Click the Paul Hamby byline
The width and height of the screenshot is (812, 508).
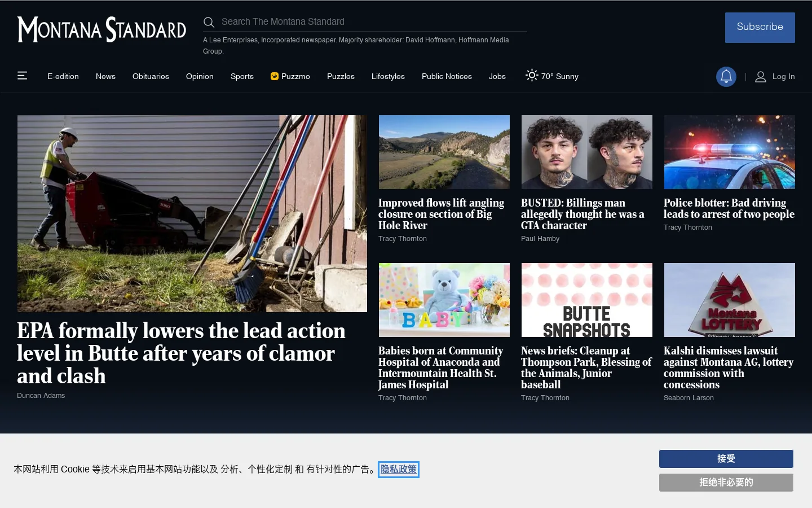point(540,239)
